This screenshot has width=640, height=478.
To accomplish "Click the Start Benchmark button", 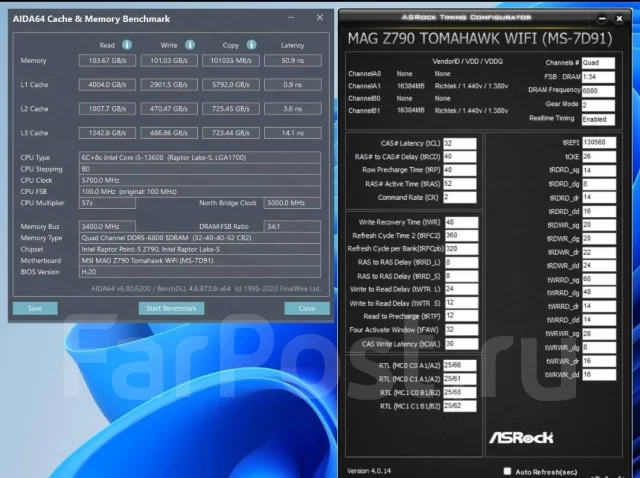I will 171,308.
